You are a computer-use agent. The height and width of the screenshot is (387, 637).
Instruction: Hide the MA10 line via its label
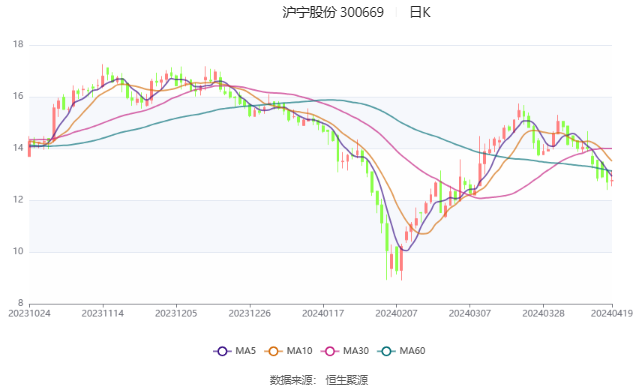tap(299, 351)
